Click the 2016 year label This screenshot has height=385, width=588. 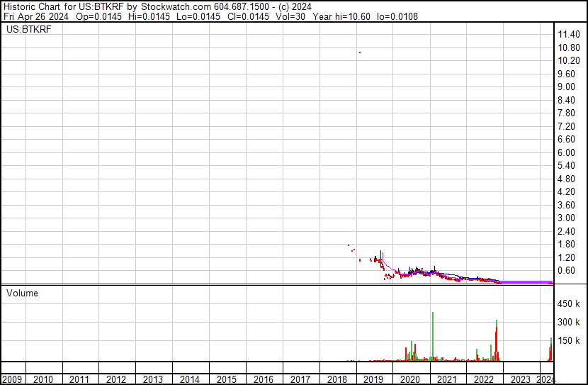(264, 379)
